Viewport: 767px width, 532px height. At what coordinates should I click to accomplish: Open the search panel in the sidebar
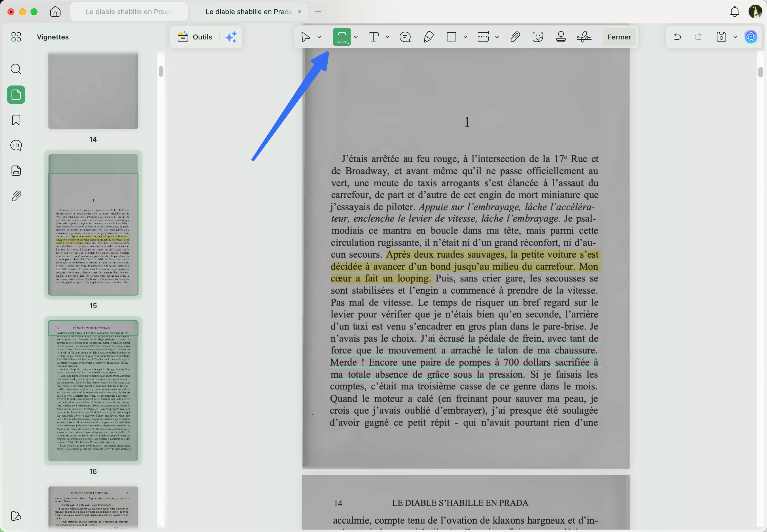[x=16, y=69]
